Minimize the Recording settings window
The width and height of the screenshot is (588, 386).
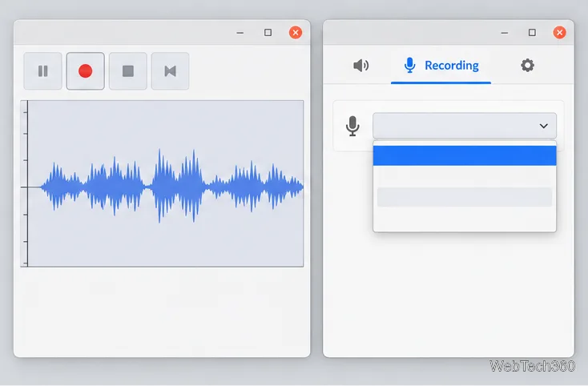[505, 33]
